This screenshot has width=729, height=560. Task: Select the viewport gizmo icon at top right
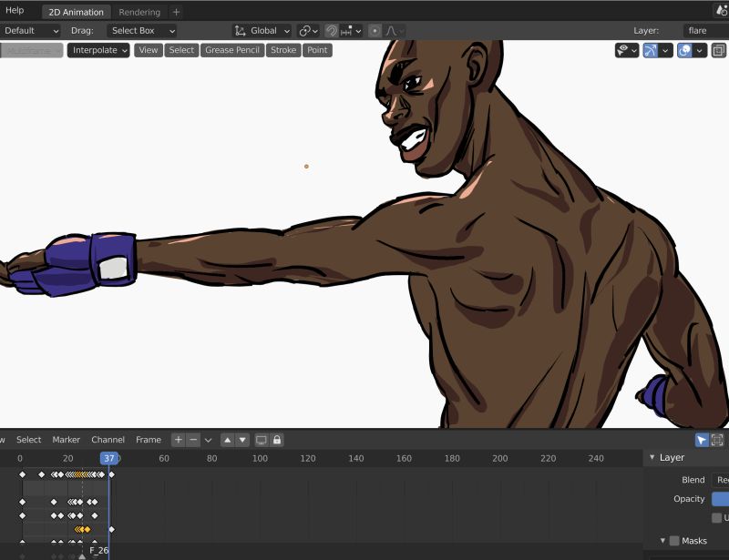pos(652,50)
